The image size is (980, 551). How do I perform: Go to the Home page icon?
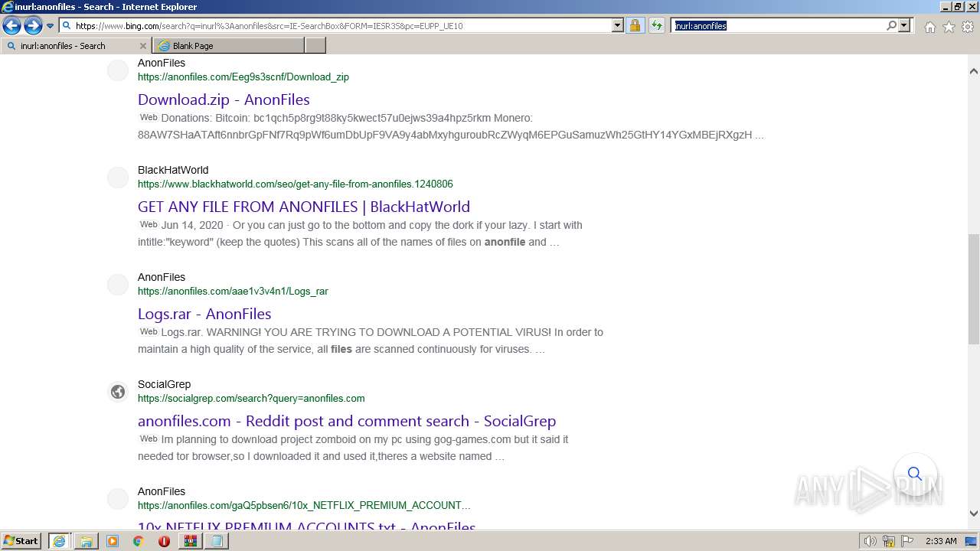coord(929,27)
